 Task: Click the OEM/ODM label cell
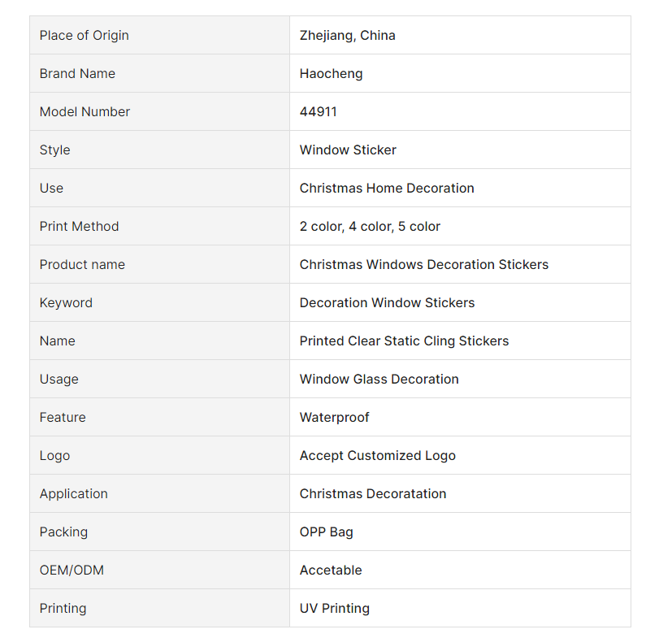tap(159, 570)
